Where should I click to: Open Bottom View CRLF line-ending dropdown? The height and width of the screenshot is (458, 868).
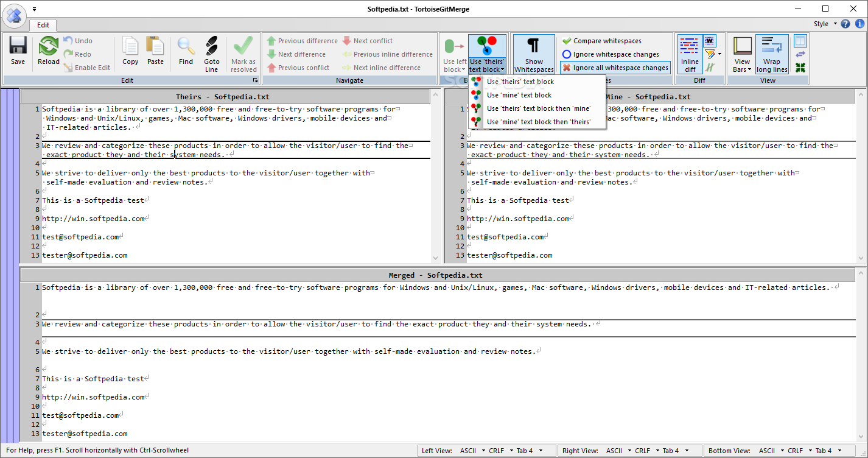click(799, 451)
